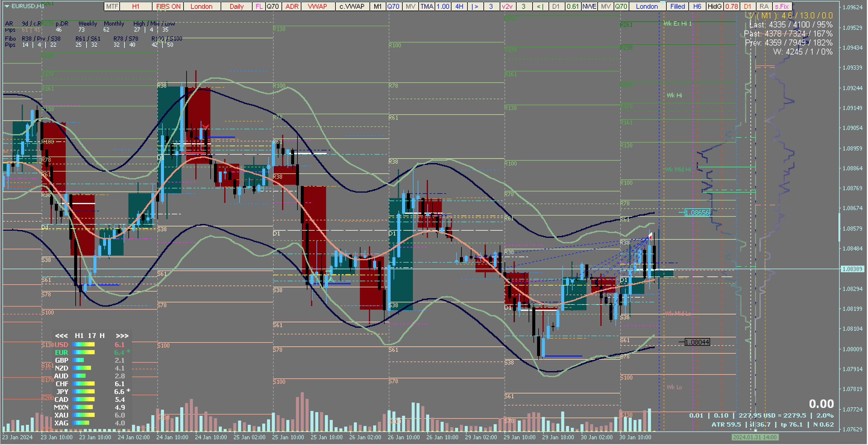Click the TMA indicator button
Image resolution: width=868 pixels, height=445 pixels.
(426, 6)
